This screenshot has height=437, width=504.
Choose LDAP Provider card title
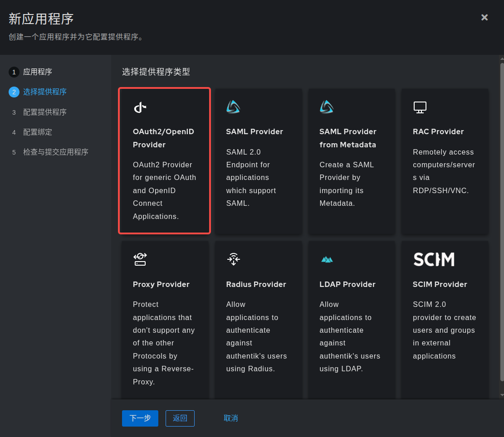point(347,285)
